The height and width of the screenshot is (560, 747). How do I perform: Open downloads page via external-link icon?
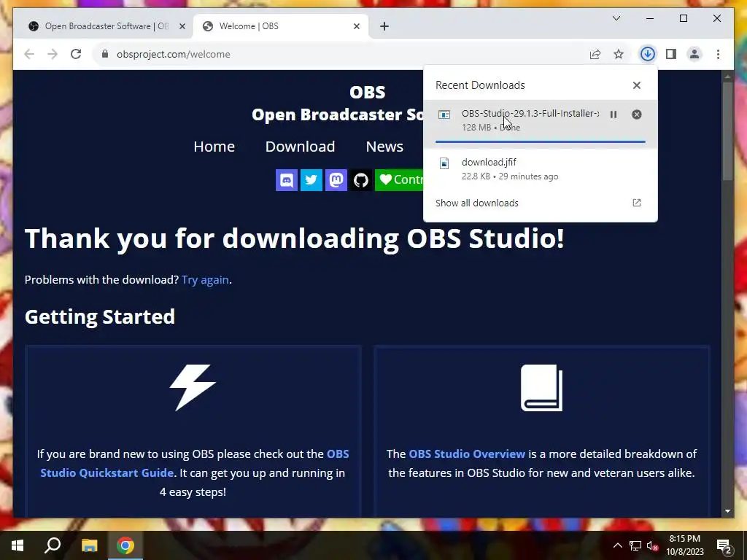click(636, 203)
